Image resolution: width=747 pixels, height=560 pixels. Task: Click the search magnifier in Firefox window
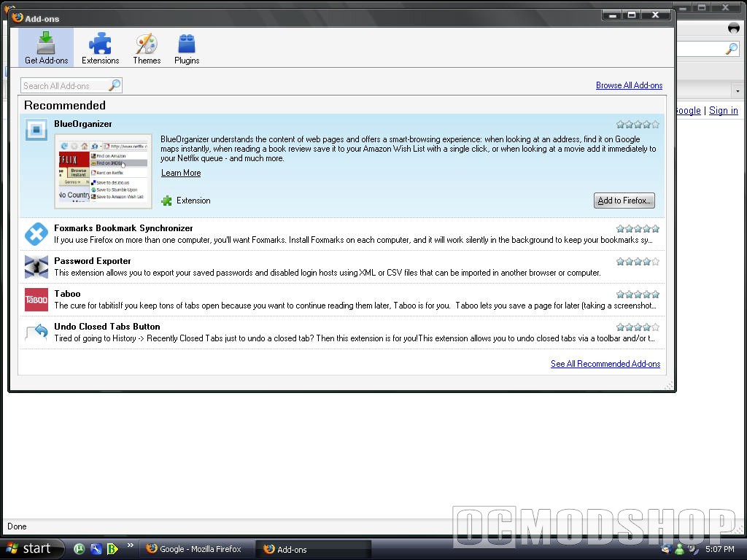(x=731, y=49)
